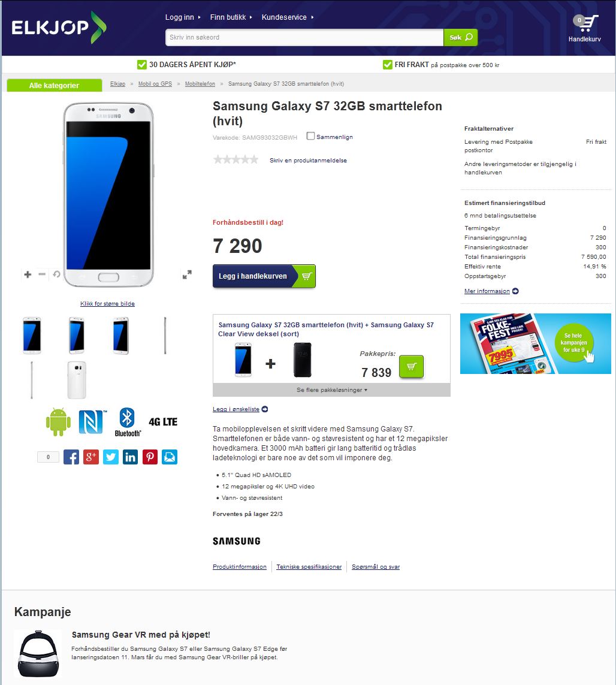Switch to Tekniske spesifikasjoner tab
The height and width of the screenshot is (685, 616).
tap(309, 566)
